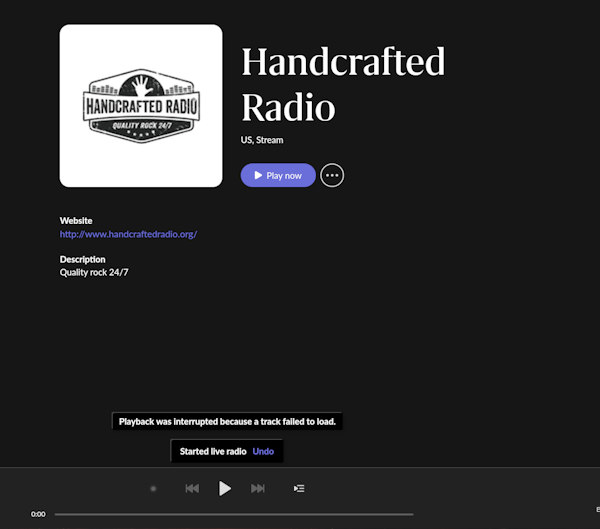Click the play button in player bar
Image resolution: width=600 pixels, height=529 pixels.
click(x=225, y=488)
